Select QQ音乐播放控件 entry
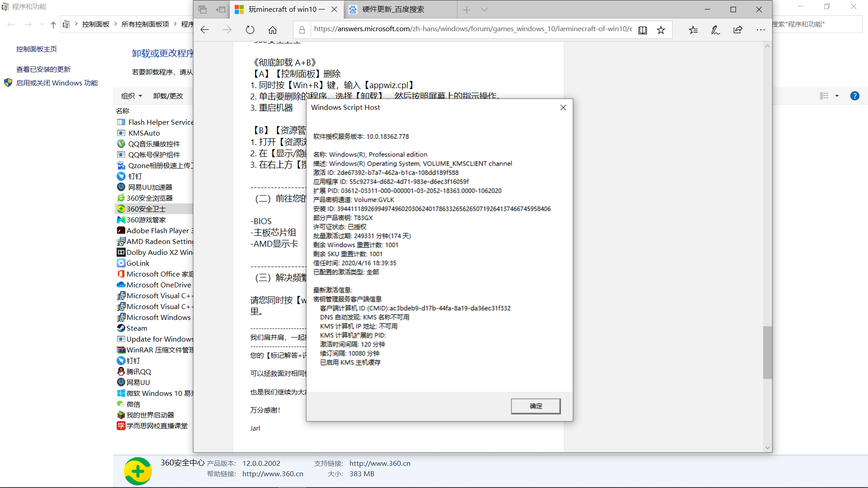 (x=155, y=144)
